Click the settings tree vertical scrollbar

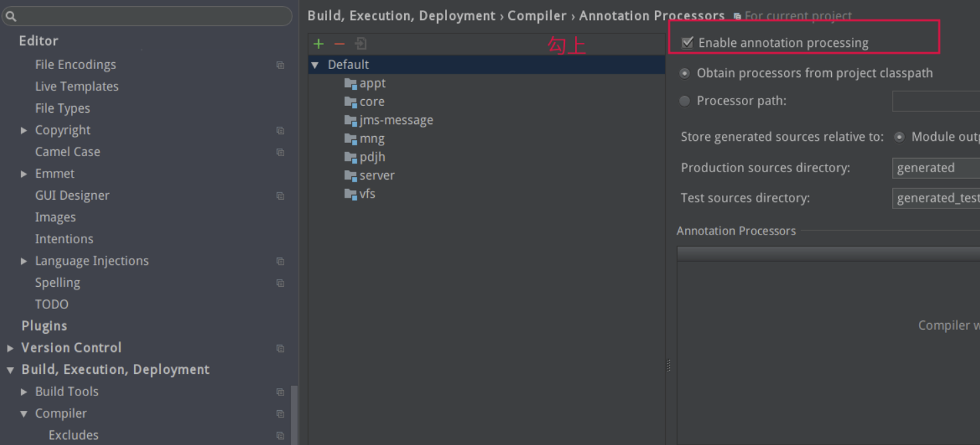point(294,416)
